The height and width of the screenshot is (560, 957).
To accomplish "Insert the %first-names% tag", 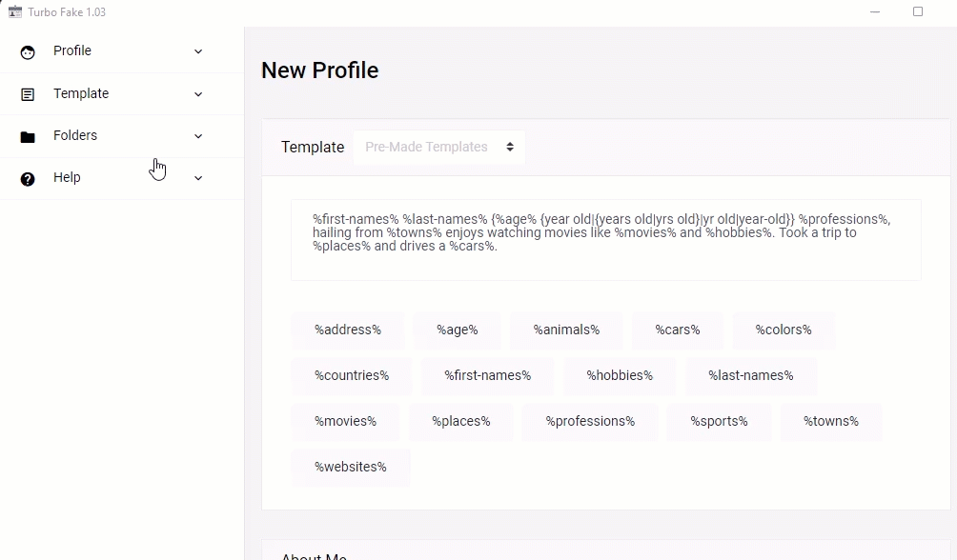I will pyautogui.click(x=487, y=375).
